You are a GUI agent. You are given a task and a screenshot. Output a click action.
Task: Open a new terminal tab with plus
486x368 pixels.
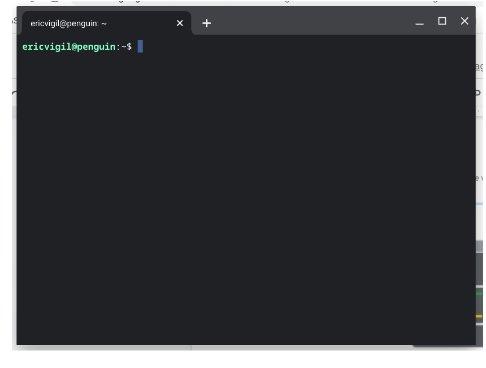click(x=207, y=23)
